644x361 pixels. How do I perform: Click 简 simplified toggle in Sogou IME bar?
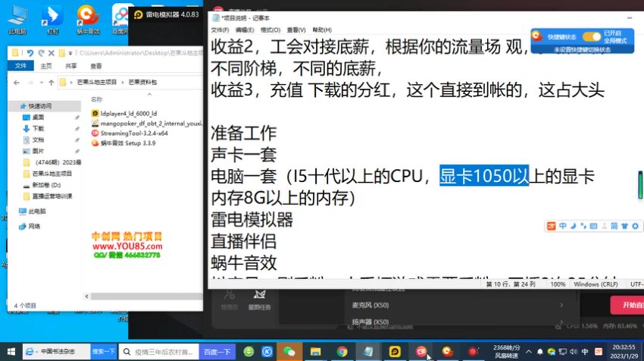click(614, 226)
